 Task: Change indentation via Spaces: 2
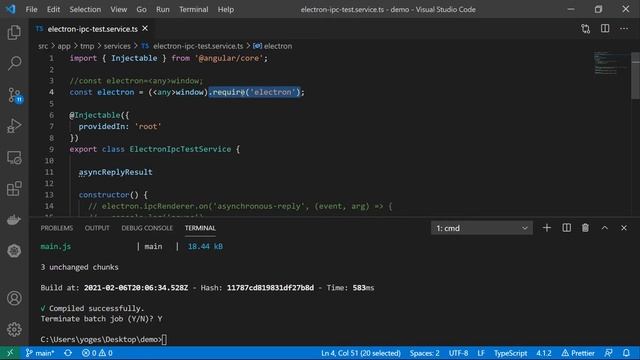coord(424,353)
